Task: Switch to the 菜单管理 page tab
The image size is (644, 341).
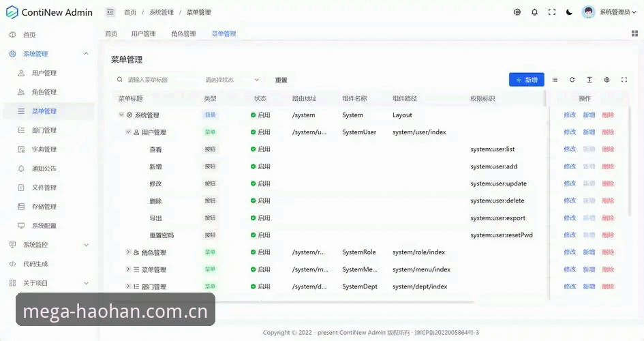Action: [x=224, y=33]
